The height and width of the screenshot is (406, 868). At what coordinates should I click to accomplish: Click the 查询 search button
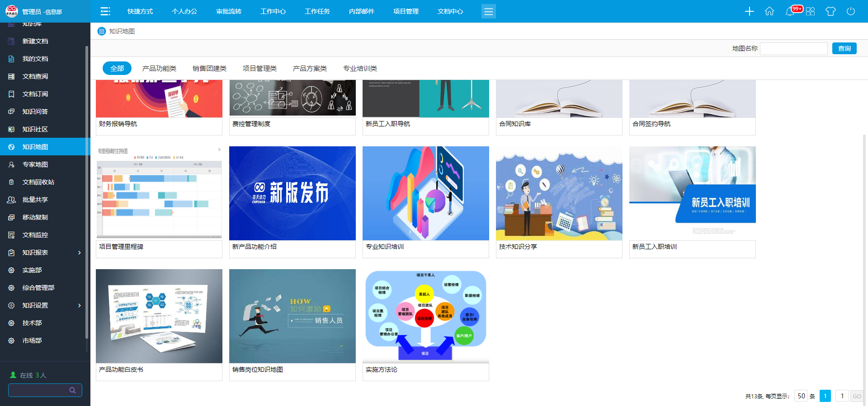click(844, 48)
